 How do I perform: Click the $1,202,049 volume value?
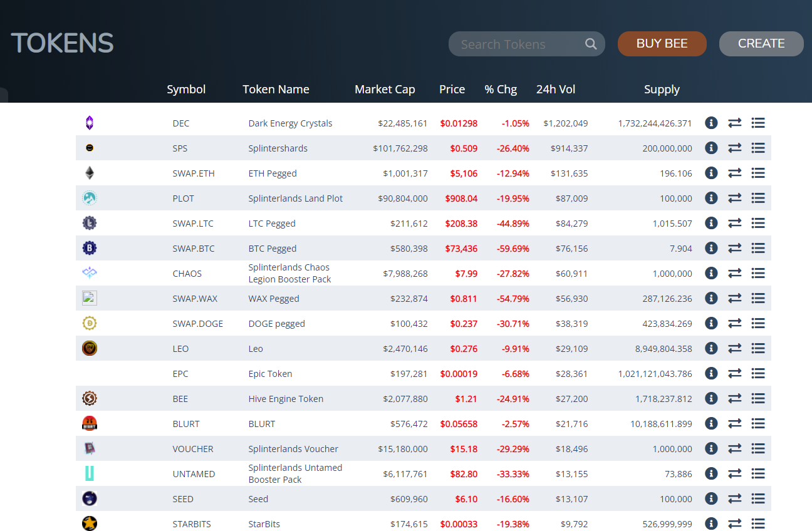click(566, 123)
